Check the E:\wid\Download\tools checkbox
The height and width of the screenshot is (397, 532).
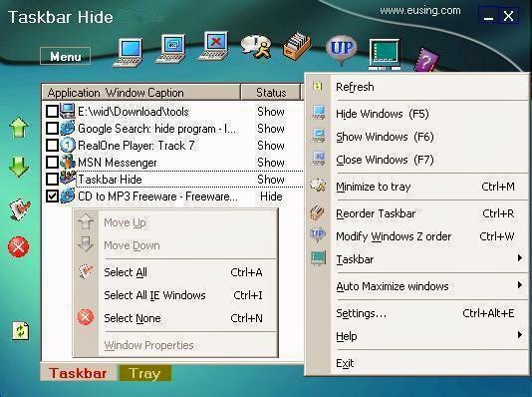point(52,111)
